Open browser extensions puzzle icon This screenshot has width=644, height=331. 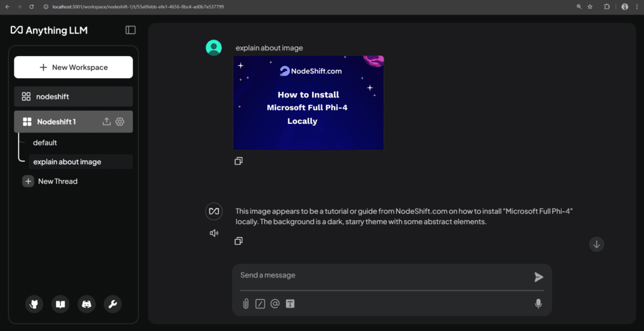tap(607, 6)
